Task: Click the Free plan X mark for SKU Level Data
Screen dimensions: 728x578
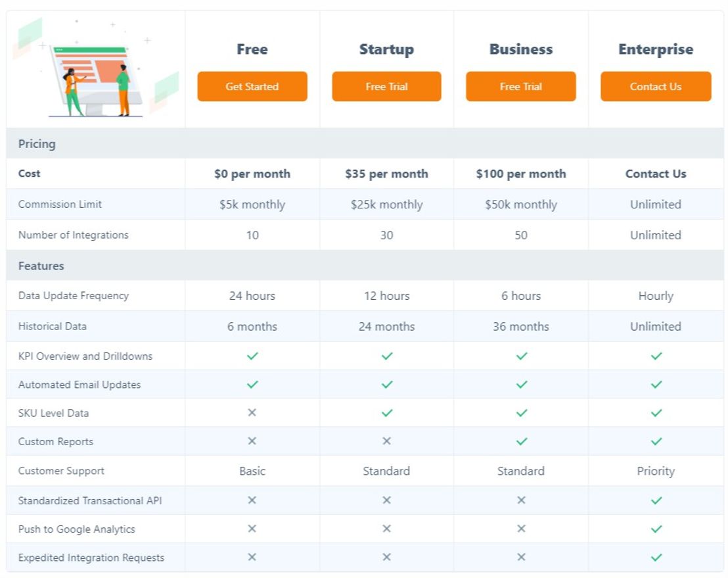Action: click(252, 412)
